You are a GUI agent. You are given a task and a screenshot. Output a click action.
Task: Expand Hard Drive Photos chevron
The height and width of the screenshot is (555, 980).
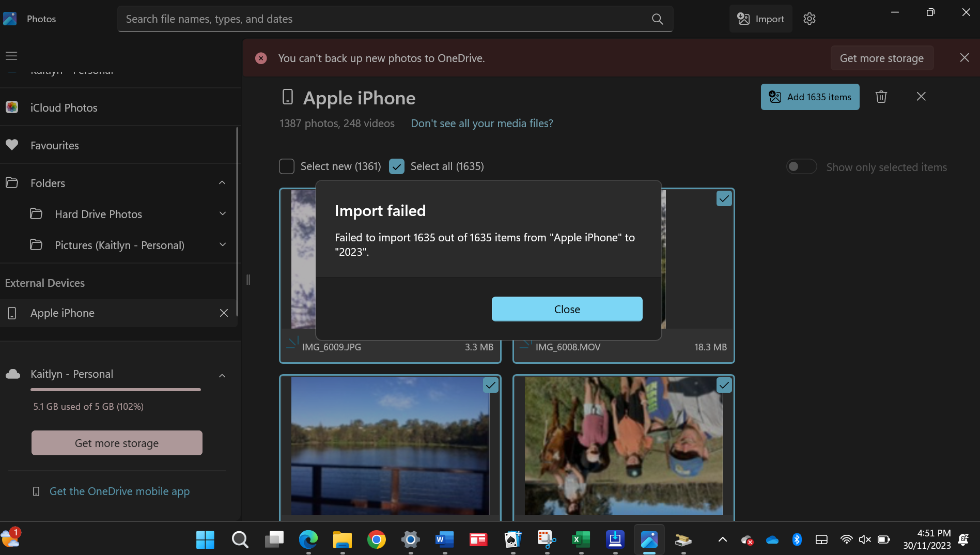(x=223, y=214)
